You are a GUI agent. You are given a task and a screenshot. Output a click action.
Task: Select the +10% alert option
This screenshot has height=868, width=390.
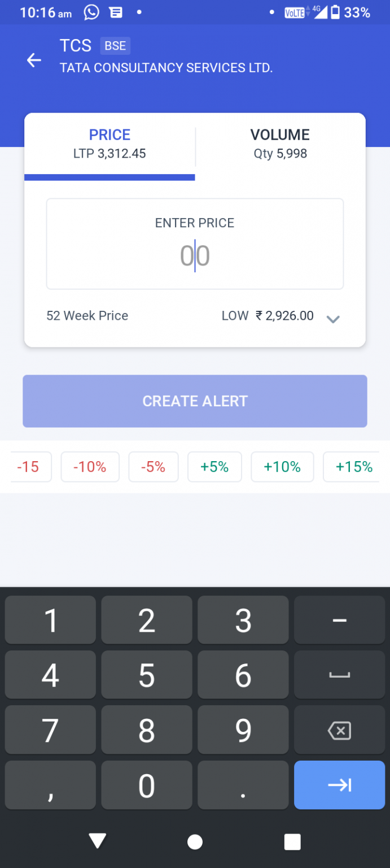282,467
